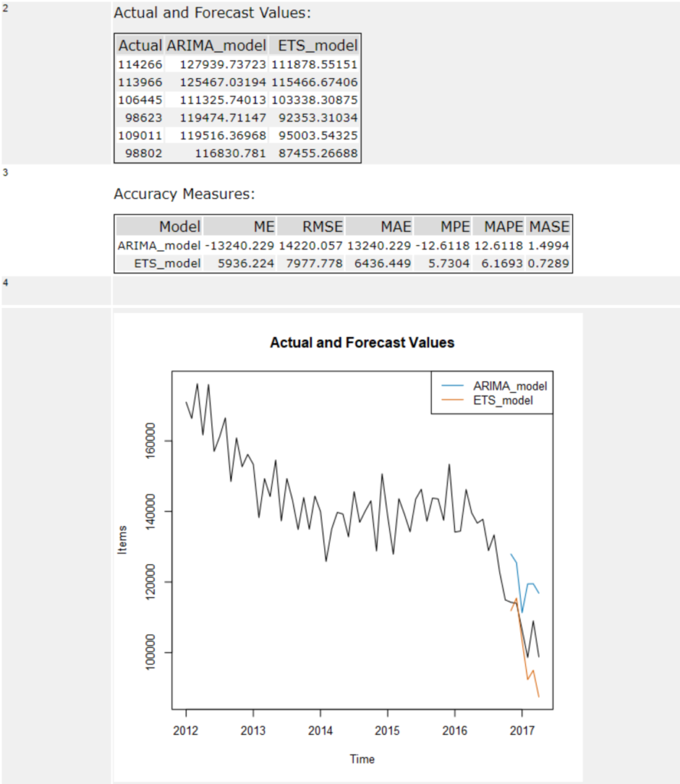
Task: Select ETS RMSE value 7977.778
Action: pyautogui.click(x=314, y=263)
